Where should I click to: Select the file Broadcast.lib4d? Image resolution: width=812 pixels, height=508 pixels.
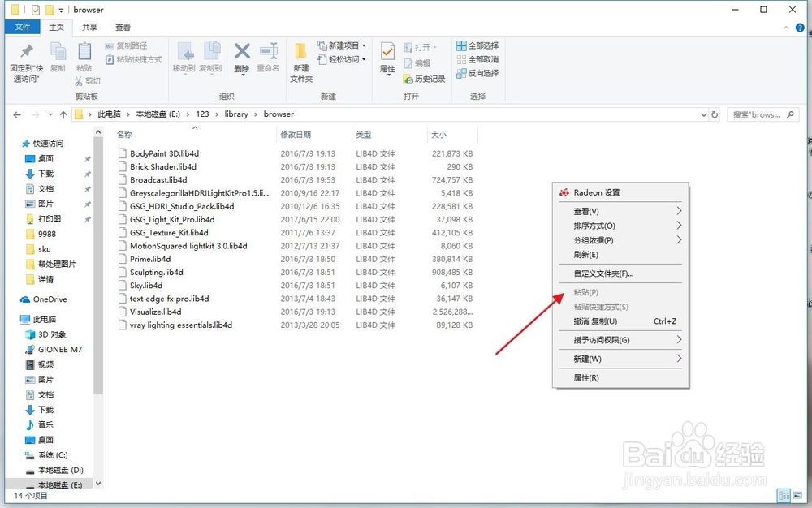(158, 180)
